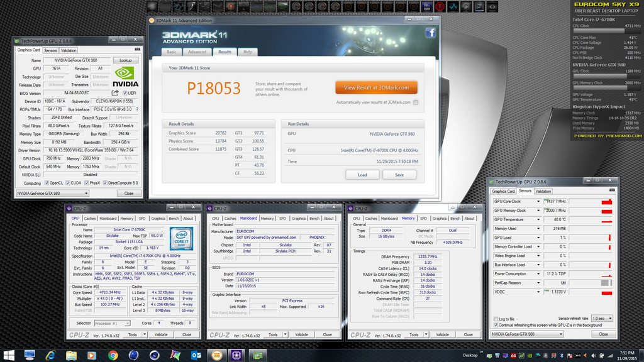The height and width of the screenshot is (362, 644).
Task: Click the screenshot camera icon in GPU-Z Graphics Card window
Action: (x=137, y=50)
